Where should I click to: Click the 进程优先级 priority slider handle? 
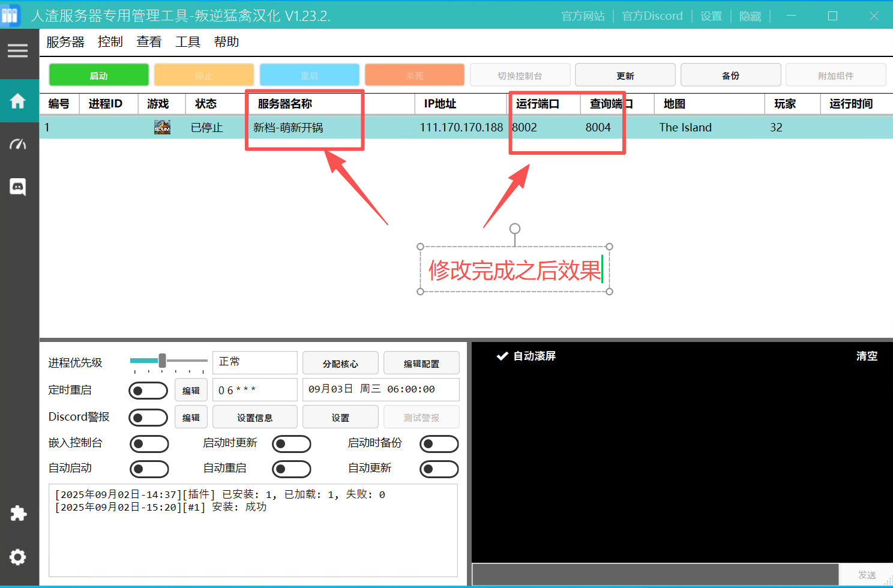[163, 361]
